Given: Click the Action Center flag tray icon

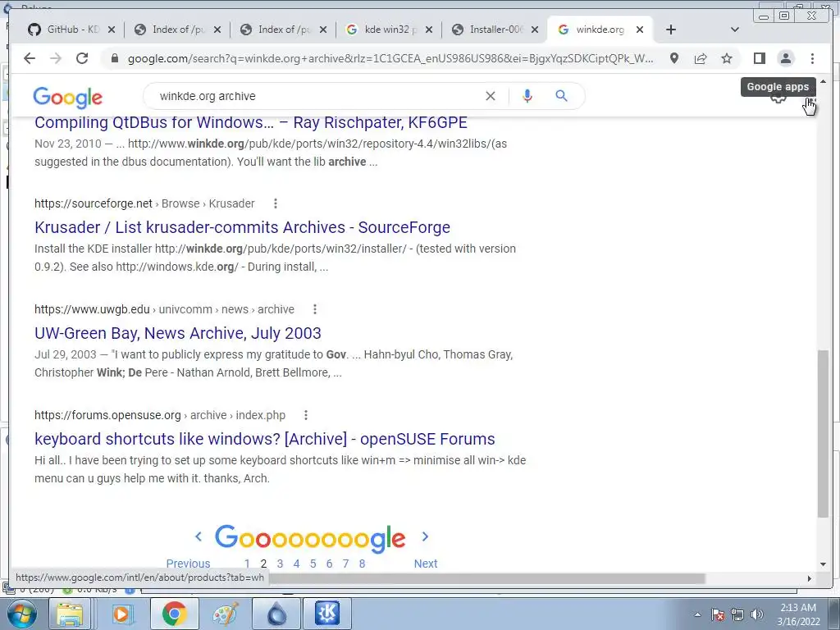Looking at the screenshot, I should coord(718,615).
